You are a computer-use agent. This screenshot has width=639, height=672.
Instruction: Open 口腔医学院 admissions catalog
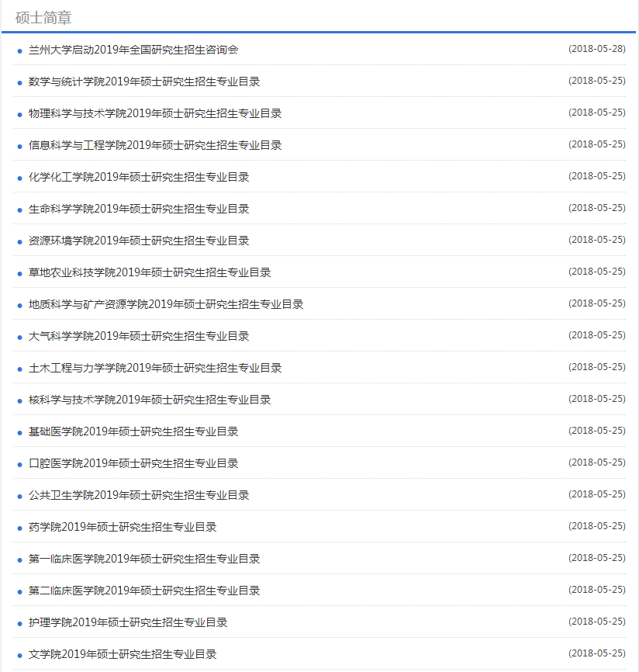(133, 463)
